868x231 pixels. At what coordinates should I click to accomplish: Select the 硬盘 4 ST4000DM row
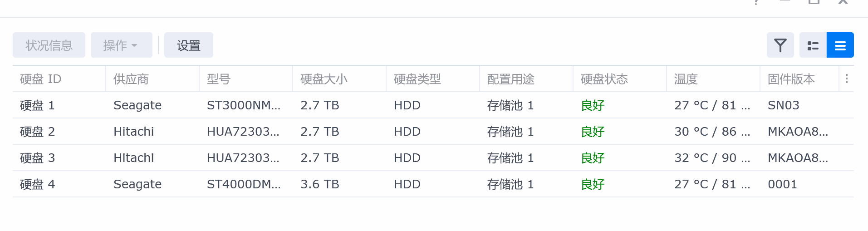coord(433,184)
